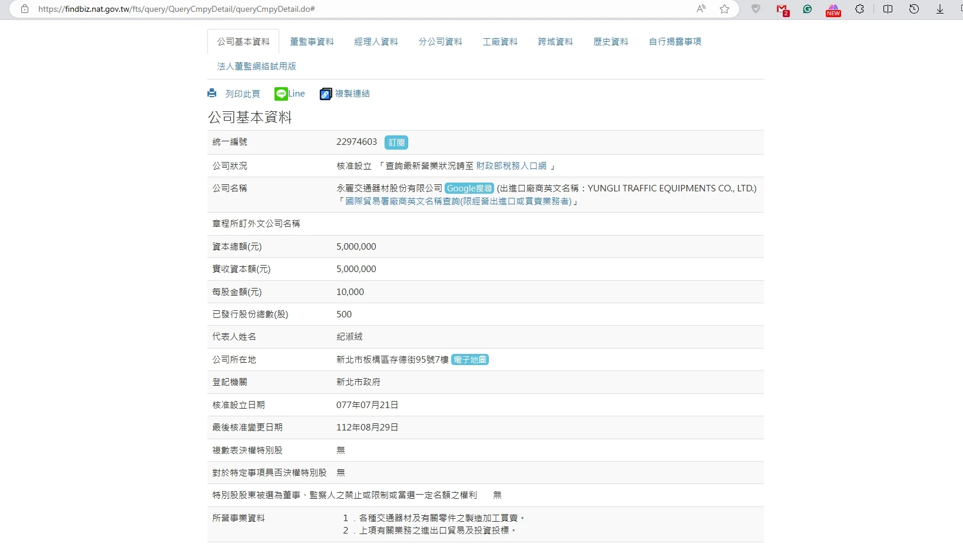This screenshot has width=963, height=560.
Task: Open the Gmail extension icon
Action: [782, 9]
